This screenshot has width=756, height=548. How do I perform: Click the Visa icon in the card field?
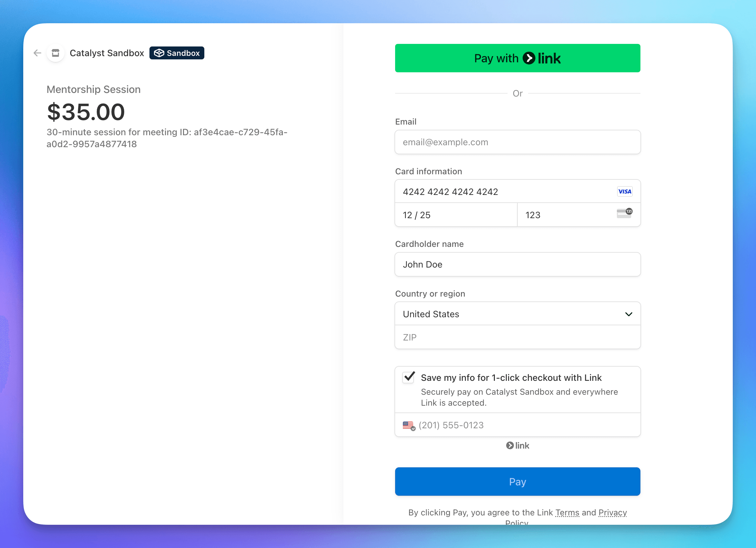point(625,191)
